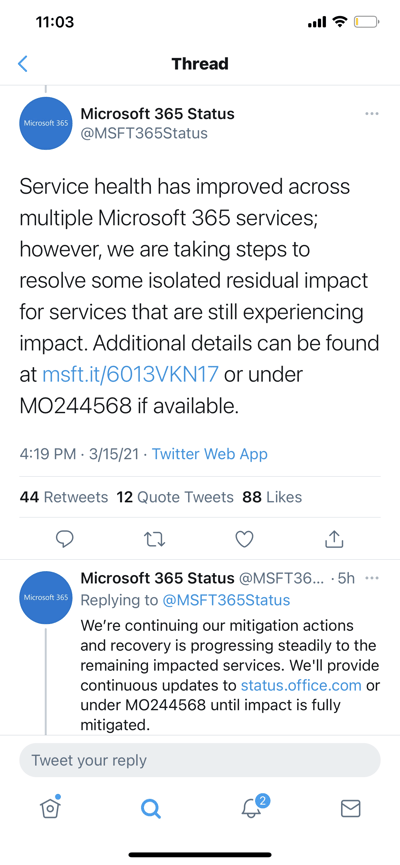Open more options on the reply tweet
Screen dimensions: 400x865
(372, 578)
